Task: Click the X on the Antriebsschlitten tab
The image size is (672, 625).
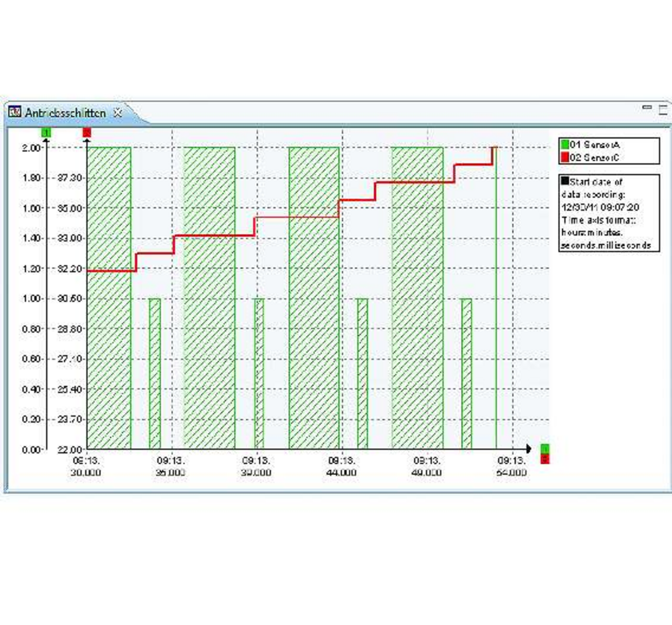Action: pyautogui.click(x=117, y=112)
